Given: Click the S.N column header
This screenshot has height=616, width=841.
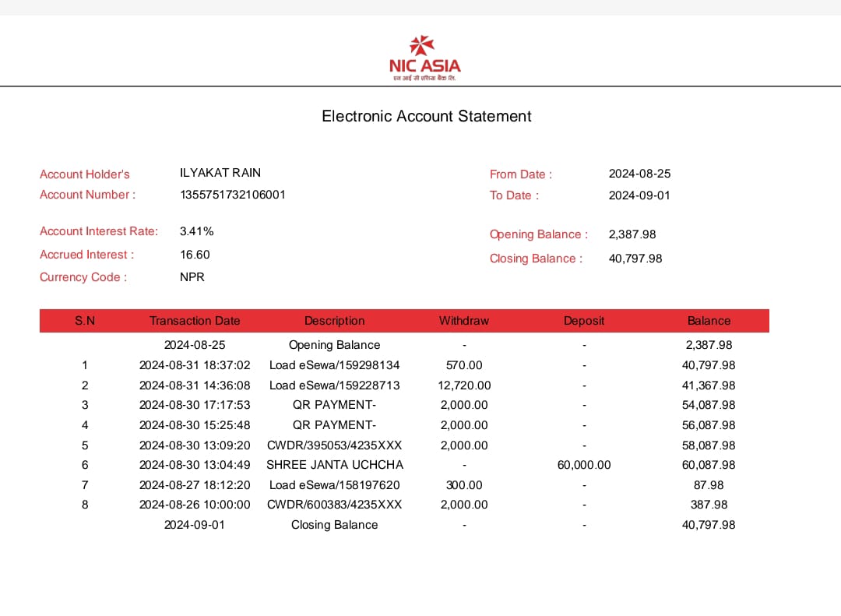Looking at the screenshot, I should coord(85,321).
